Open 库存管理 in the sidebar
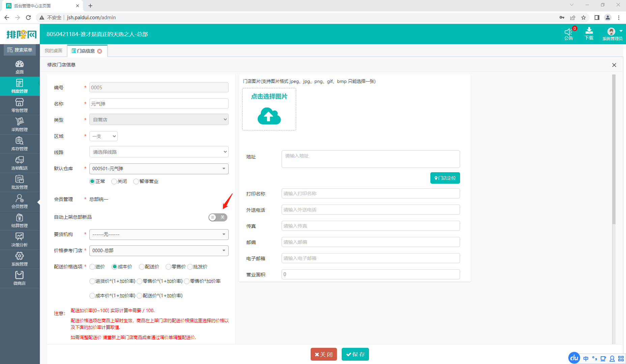The image size is (626, 364). (20, 144)
